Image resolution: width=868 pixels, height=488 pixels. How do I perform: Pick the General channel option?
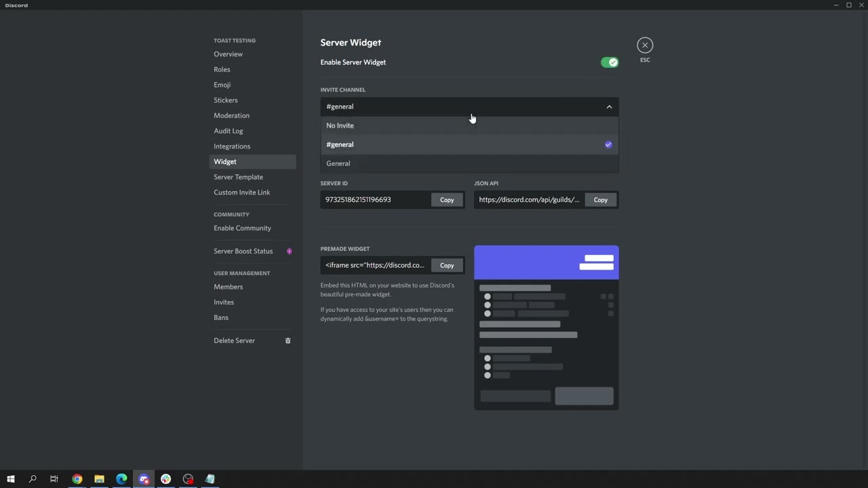pos(469,163)
